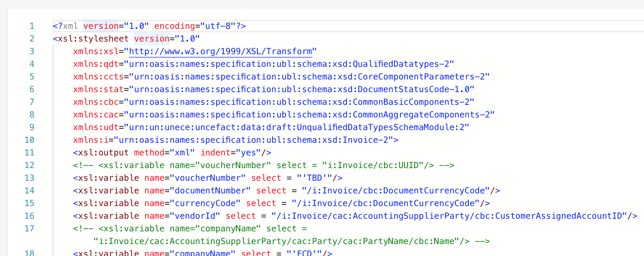Click the encoding attribute on line 1
Screen dimensions: 644x256
pos(175,26)
